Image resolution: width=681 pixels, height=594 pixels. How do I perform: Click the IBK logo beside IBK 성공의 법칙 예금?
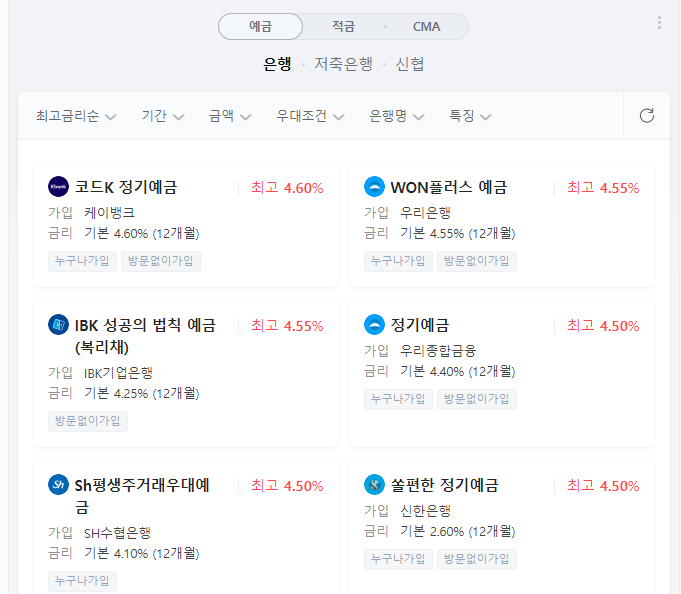tap(58, 324)
